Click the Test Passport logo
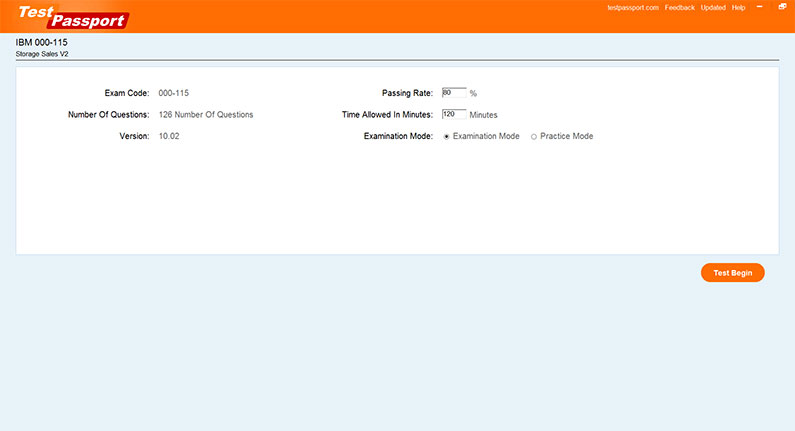 click(x=74, y=17)
